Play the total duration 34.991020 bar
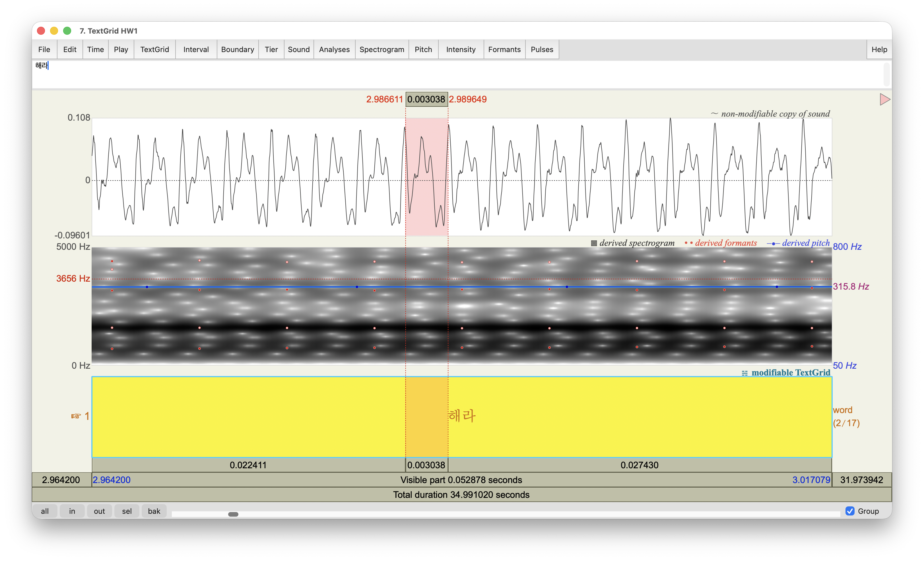Viewport: 924px width, 561px height. click(x=461, y=495)
